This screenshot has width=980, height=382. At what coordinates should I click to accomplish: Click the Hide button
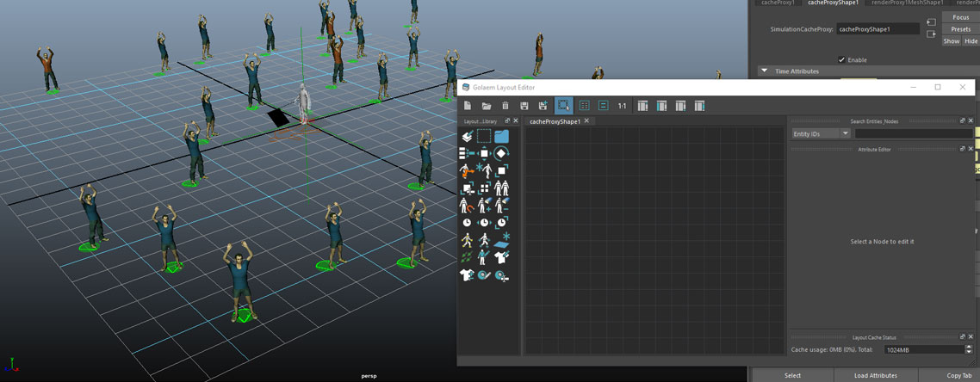coord(971,41)
